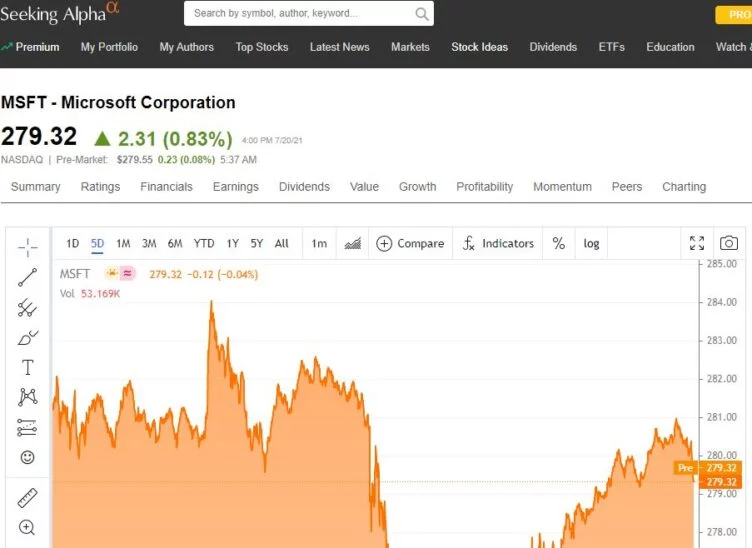The image size is (752, 548).
Task: Expand chart to fullscreen mode
Action: tap(697, 243)
